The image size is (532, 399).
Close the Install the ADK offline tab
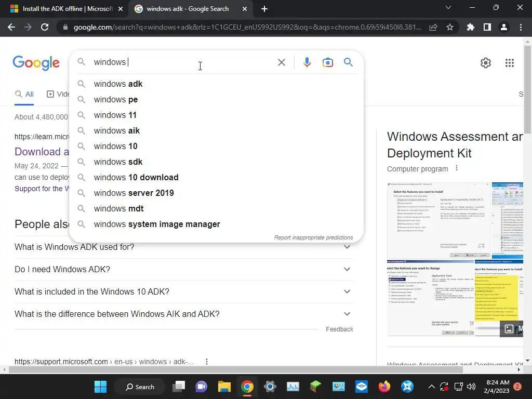[121, 9]
